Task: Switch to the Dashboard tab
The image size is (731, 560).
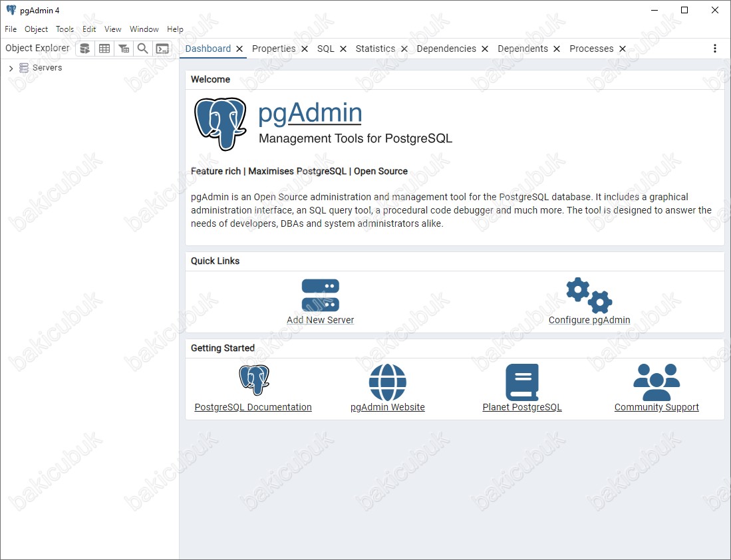Action: [208, 49]
